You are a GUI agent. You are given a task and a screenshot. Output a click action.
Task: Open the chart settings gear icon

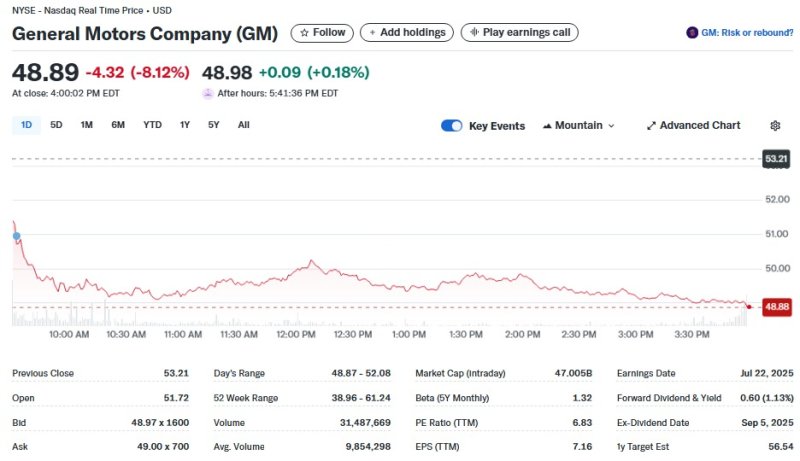click(775, 125)
